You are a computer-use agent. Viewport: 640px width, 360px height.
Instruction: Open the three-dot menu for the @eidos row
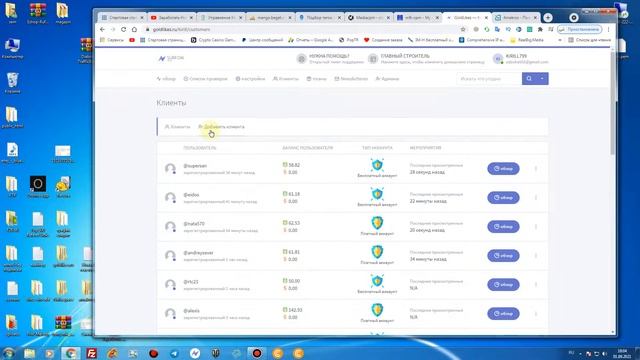(x=536, y=198)
